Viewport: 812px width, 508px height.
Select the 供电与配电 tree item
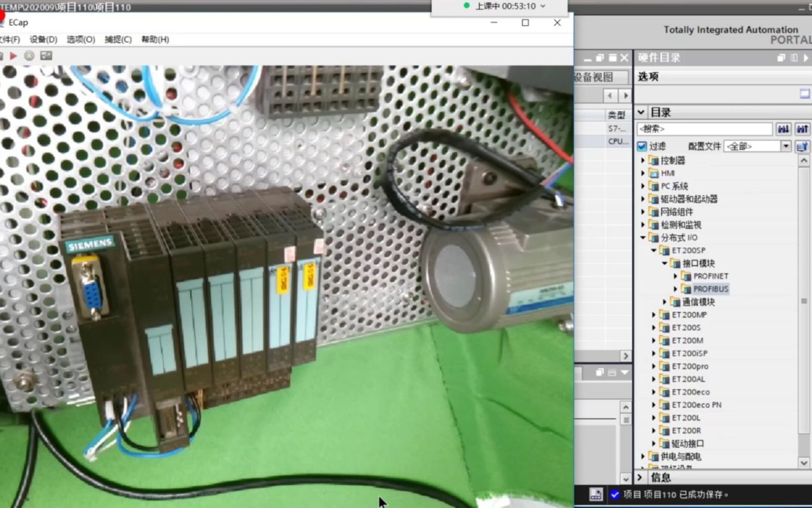point(681,457)
